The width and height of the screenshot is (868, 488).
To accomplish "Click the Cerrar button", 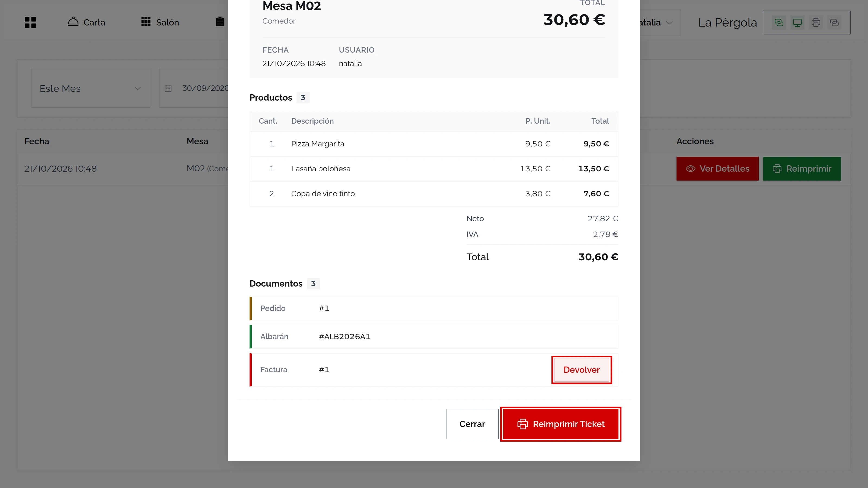I will (x=472, y=424).
